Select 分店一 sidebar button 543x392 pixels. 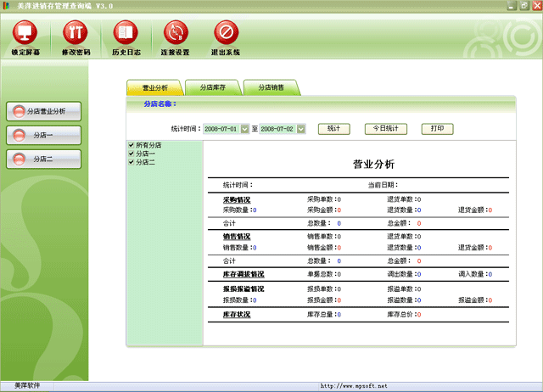(45, 135)
